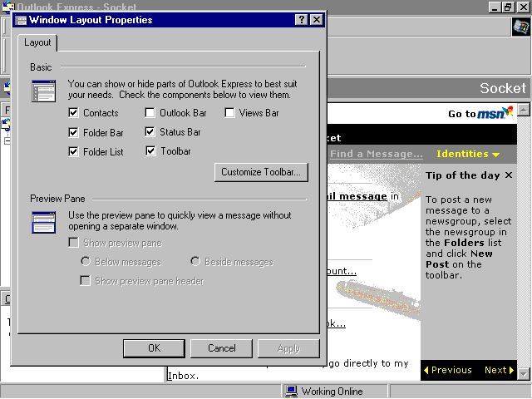Click the Outlook Express title bar icon
532x399 pixels.
8,7
